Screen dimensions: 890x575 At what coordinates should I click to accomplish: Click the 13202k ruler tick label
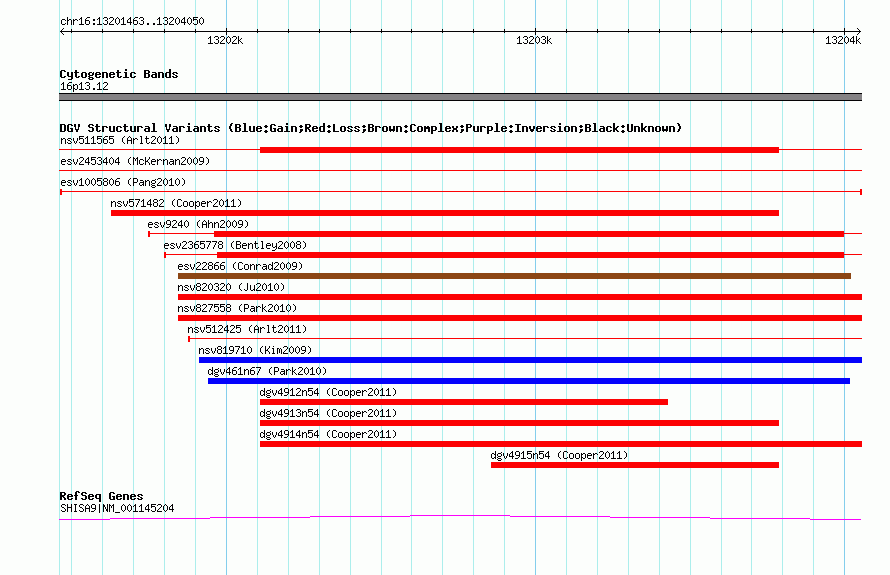tap(225, 40)
